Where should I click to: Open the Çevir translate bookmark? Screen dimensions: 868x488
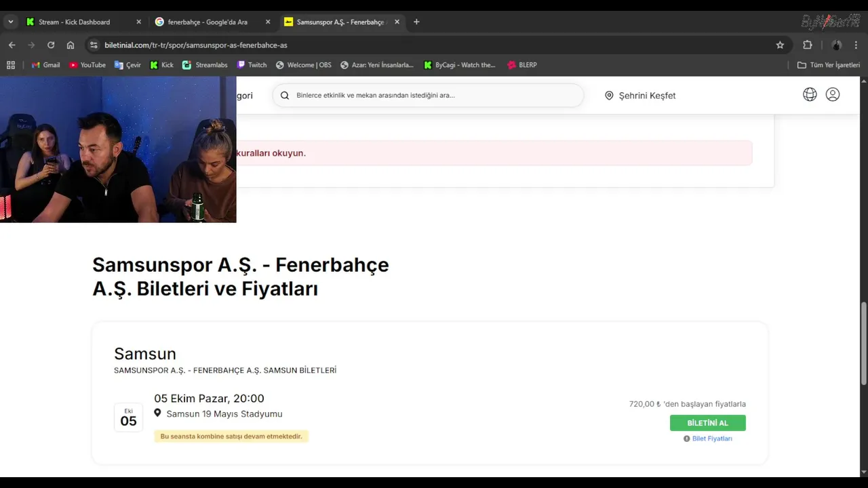127,65
